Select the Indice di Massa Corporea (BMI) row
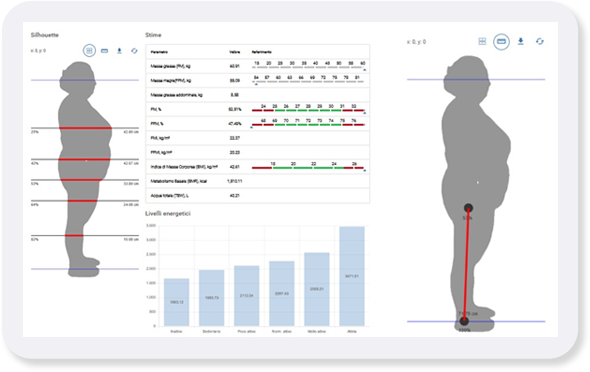Screen dimensions: 590x372 258,167
